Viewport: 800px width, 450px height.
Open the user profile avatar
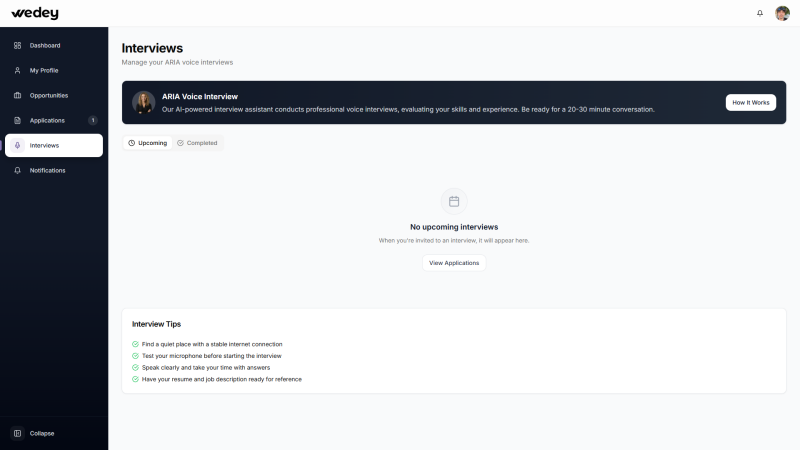click(782, 13)
